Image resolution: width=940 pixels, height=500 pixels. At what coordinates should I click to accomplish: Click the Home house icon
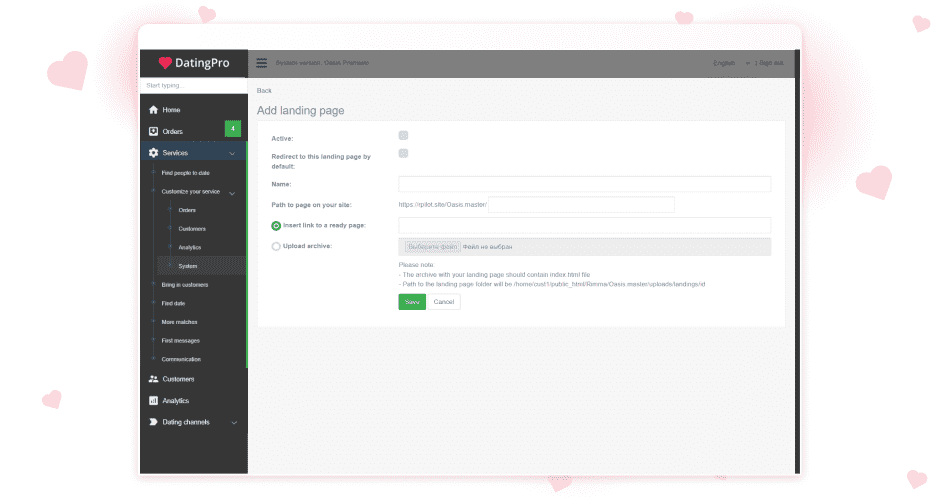[x=153, y=110]
